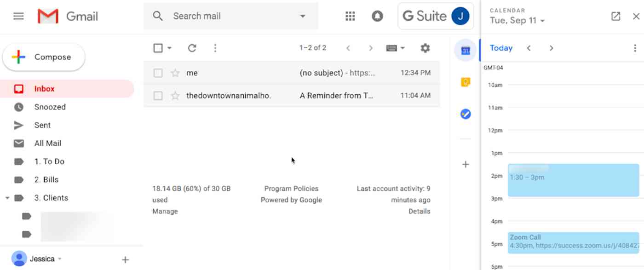Open the calendar in a new tab
The height and width of the screenshot is (270, 644).
click(615, 16)
